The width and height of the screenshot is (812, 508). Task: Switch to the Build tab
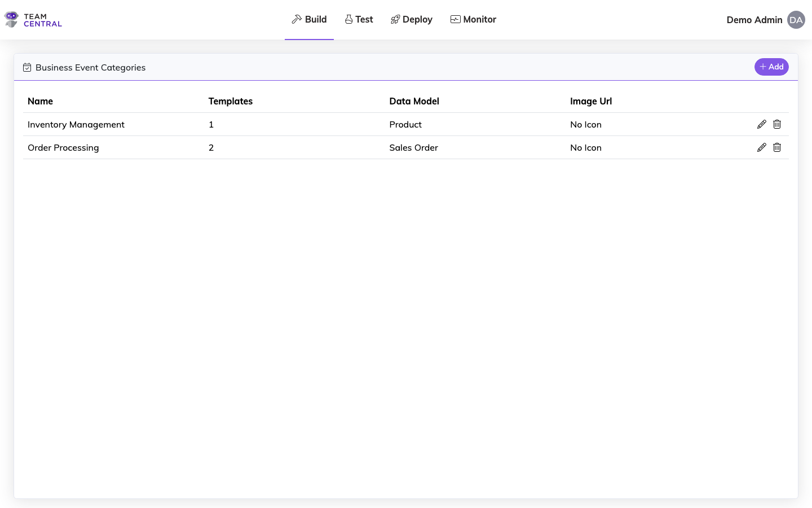pos(309,20)
